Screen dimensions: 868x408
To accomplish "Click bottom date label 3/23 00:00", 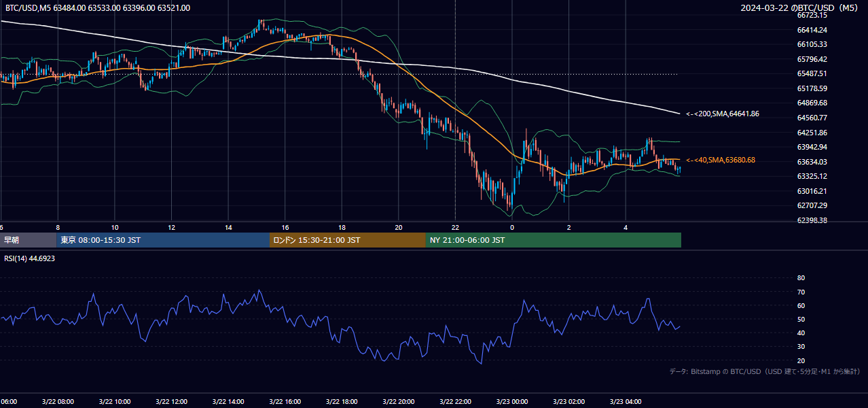I will pyautogui.click(x=512, y=401).
